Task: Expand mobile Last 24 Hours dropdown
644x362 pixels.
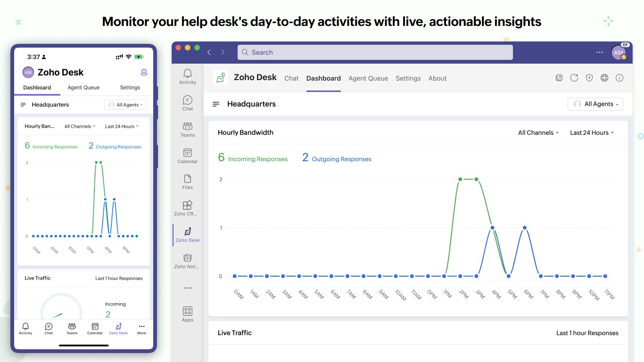Action: 122,126
